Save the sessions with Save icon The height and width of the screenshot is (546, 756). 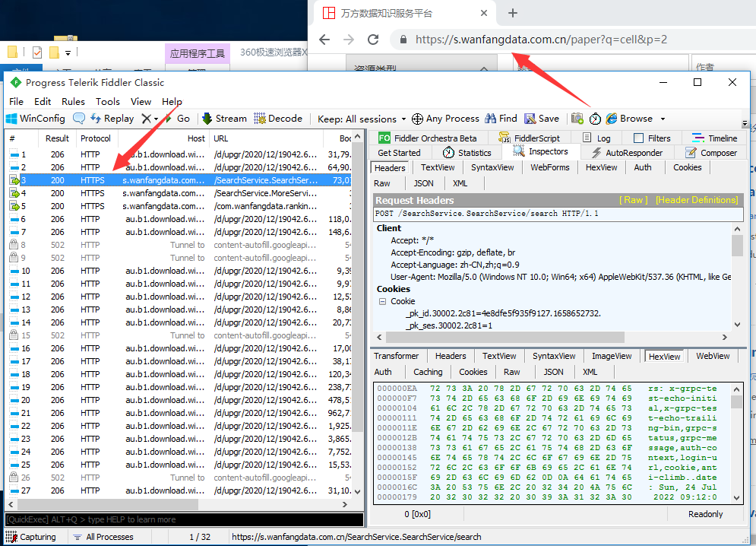tap(542, 119)
